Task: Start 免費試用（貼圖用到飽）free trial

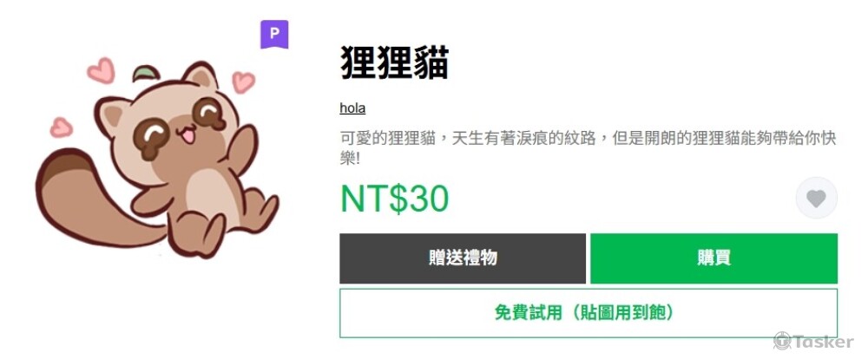Action: 589,313
